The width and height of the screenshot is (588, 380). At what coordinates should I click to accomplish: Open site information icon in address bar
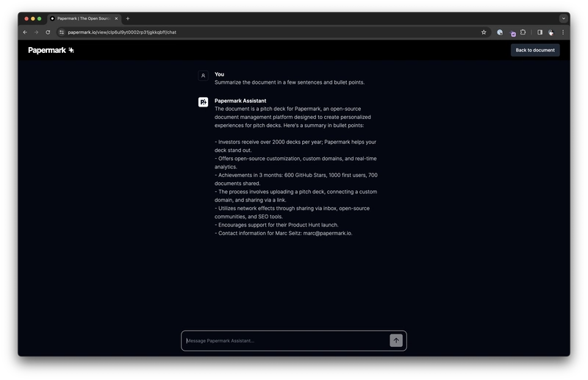click(x=62, y=32)
